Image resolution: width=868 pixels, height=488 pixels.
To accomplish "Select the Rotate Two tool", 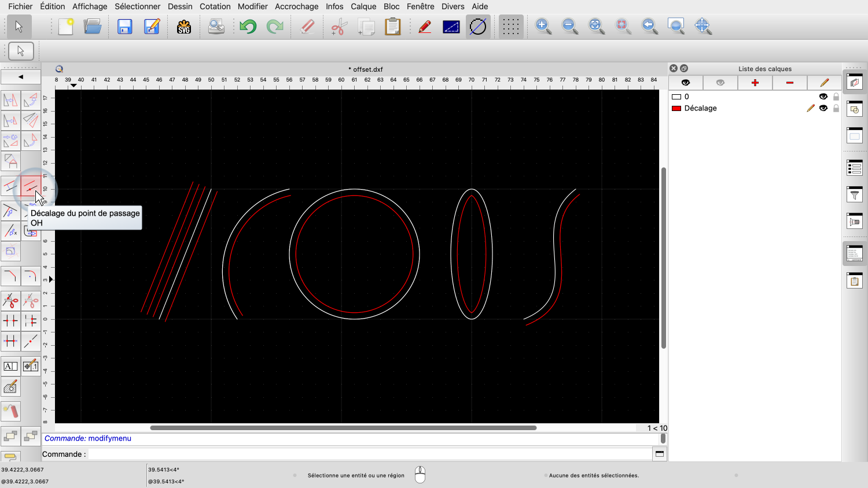I will coord(31,141).
